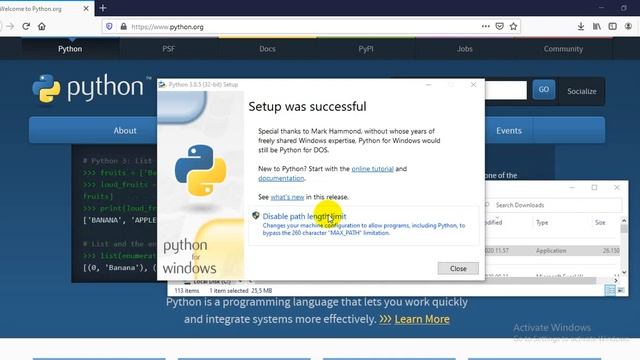640x360 pixels.
Task: Click the padlock site info icon
Action: point(123,27)
